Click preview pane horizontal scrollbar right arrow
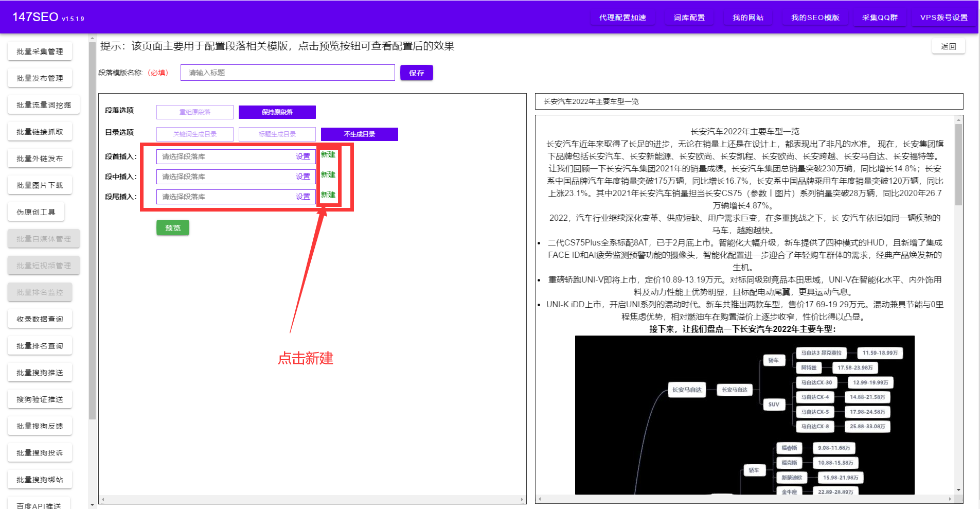 click(950, 499)
